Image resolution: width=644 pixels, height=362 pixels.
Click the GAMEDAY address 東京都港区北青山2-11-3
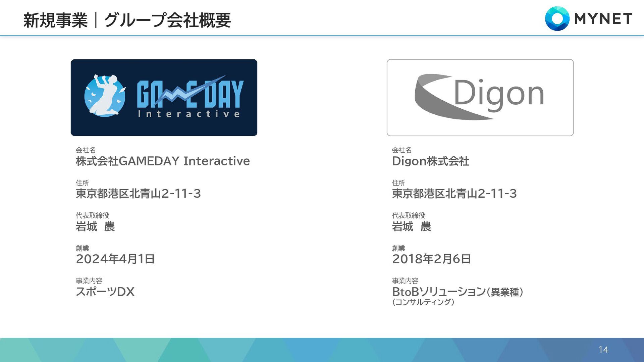(138, 194)
